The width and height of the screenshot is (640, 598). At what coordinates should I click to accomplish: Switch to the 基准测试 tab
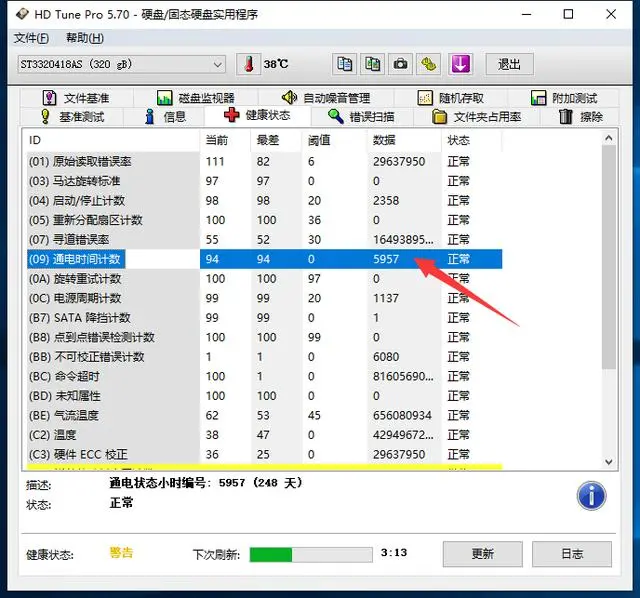72,117
